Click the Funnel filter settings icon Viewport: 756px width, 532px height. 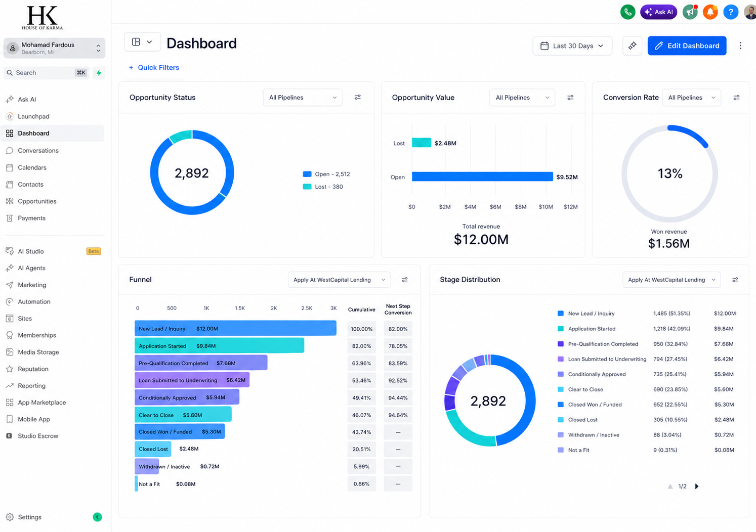coord(405,280)
